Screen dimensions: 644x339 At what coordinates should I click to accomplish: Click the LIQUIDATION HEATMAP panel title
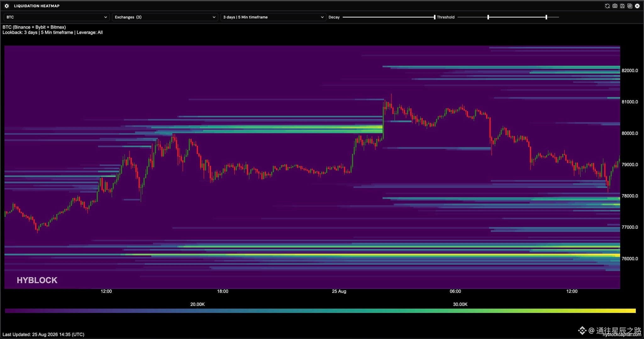pos(37,6)
